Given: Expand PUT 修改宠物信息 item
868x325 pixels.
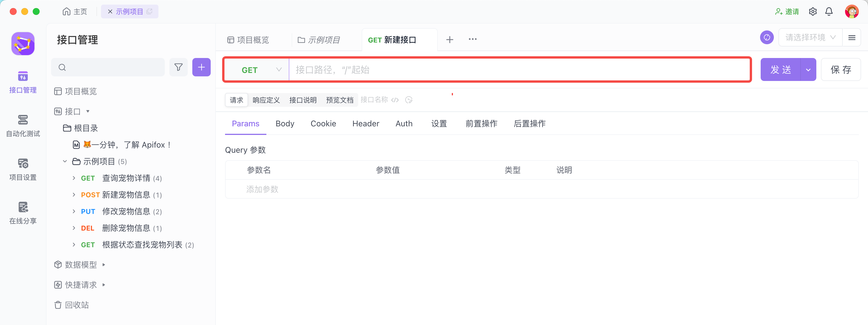Looking at the screenshot, I should (x=74, y=211).
